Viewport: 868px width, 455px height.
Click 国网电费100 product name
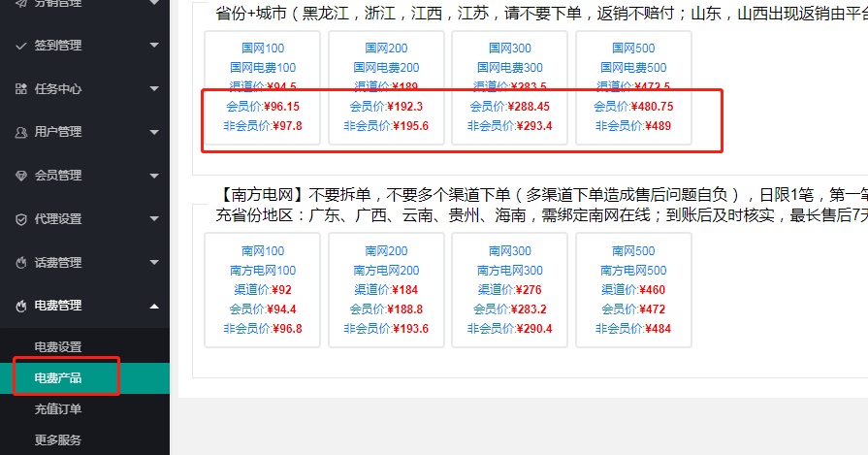263,68
